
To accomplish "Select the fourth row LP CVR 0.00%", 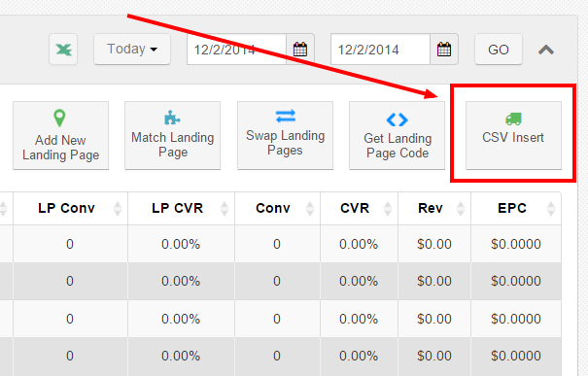I will pyautogui.click(x=181, y=356).
